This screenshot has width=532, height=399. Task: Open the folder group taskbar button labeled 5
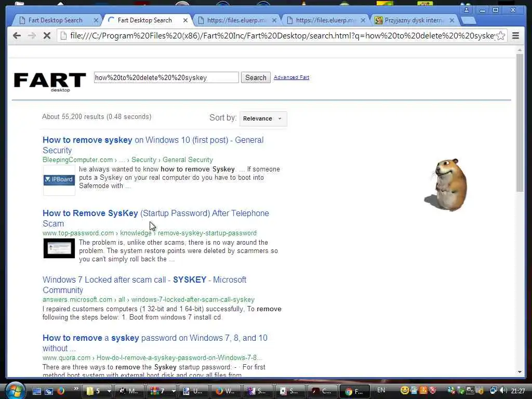point(95,391)
